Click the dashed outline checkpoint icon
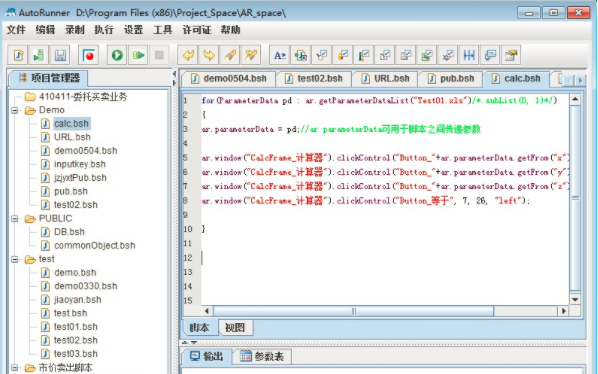Image resolution: width=598 pixels, height=374 pixels. (x=385, y=56)
